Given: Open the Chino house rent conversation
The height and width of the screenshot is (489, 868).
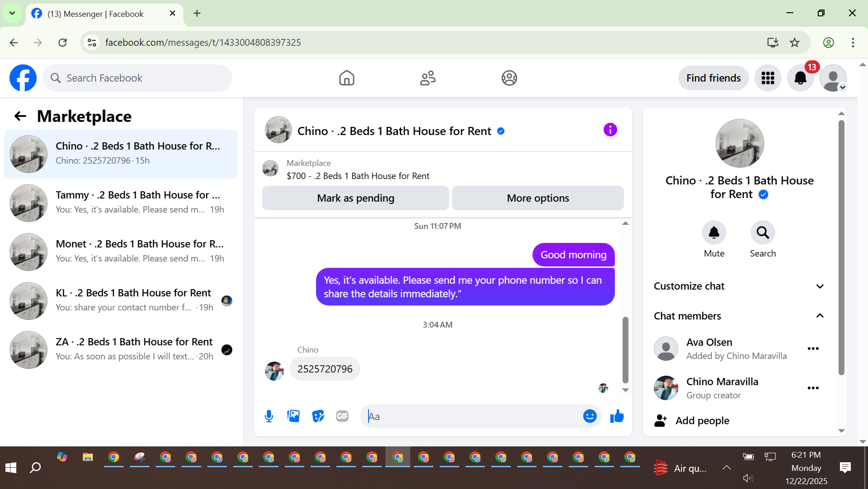Looking at the screenshot, I should (x=121, y=154).
